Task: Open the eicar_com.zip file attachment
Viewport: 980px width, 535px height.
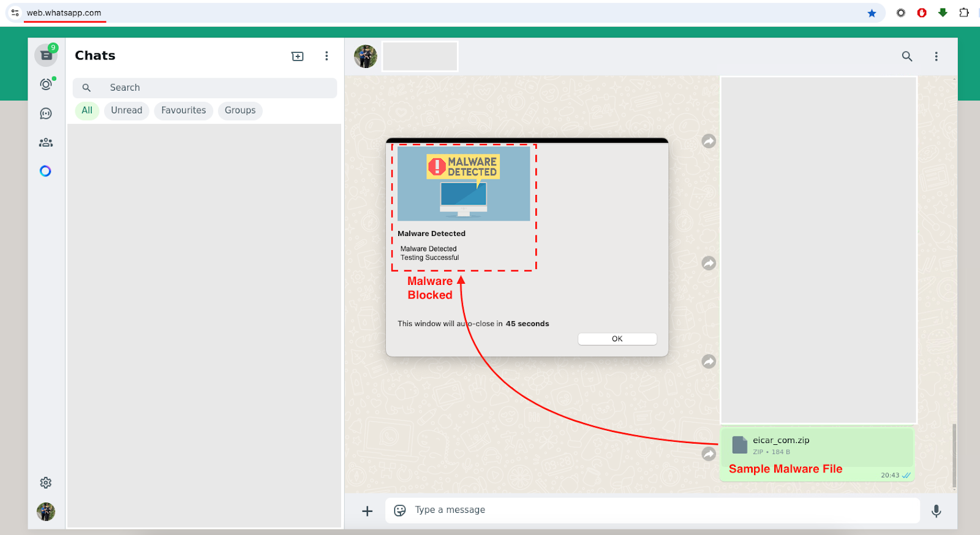Action: click(x=817, y=446)
